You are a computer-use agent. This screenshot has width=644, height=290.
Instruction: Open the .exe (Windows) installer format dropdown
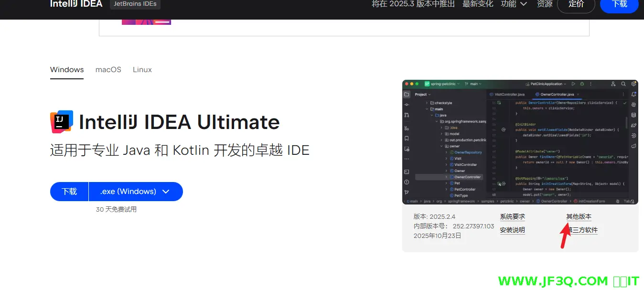point(135,192)
